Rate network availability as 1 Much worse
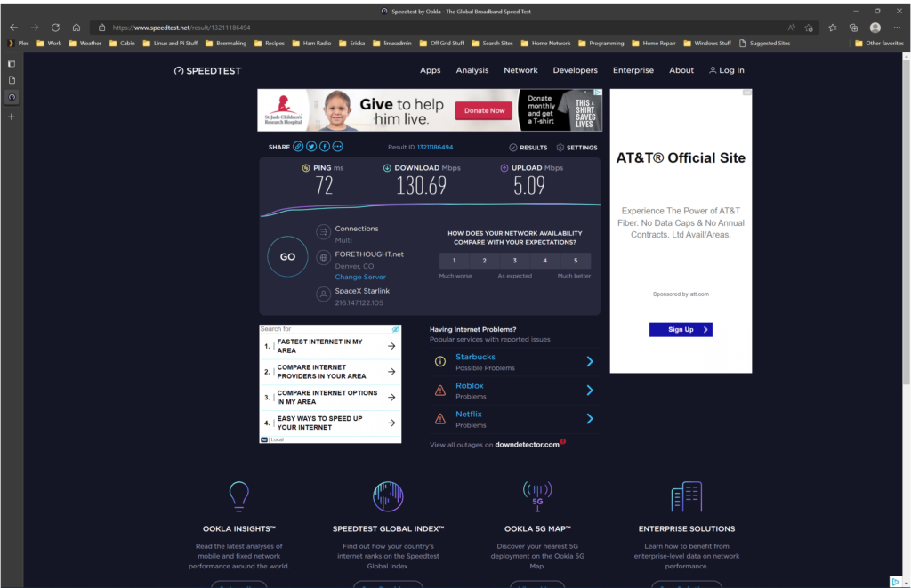The width and height of the screenshot is (911, 588). click(454, 260)
